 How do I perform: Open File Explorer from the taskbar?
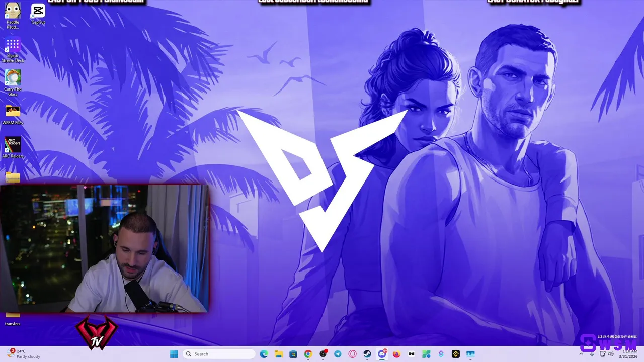tap(278, 354)
